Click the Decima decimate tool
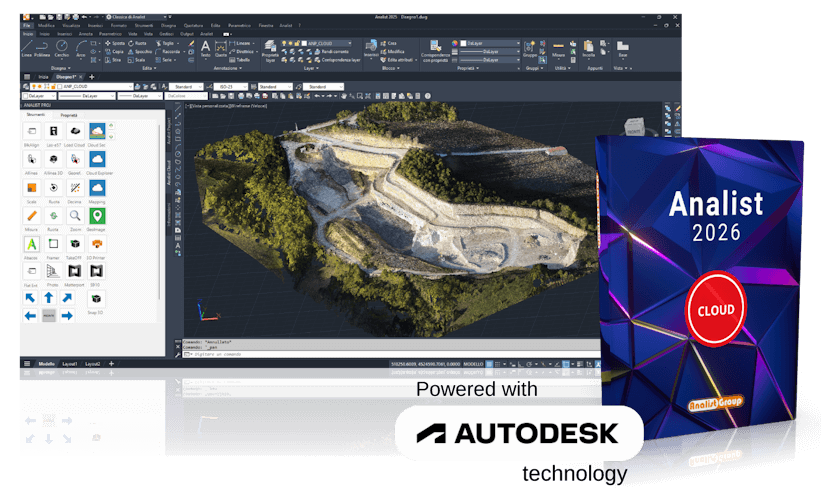Image resolution: width=821 pixels, height=500 pixels. point(75,187)
